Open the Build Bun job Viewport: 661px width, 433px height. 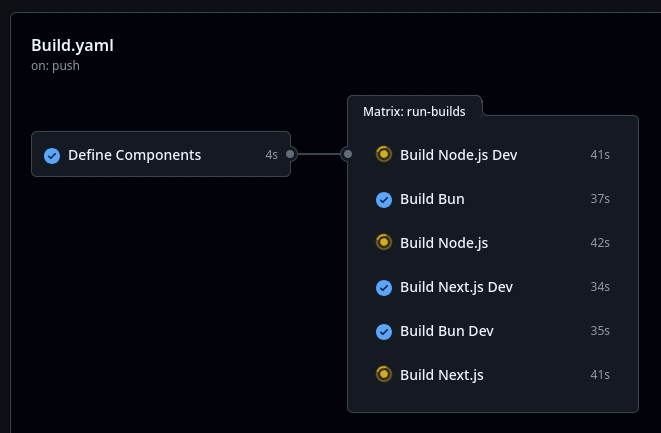(492, 199)
